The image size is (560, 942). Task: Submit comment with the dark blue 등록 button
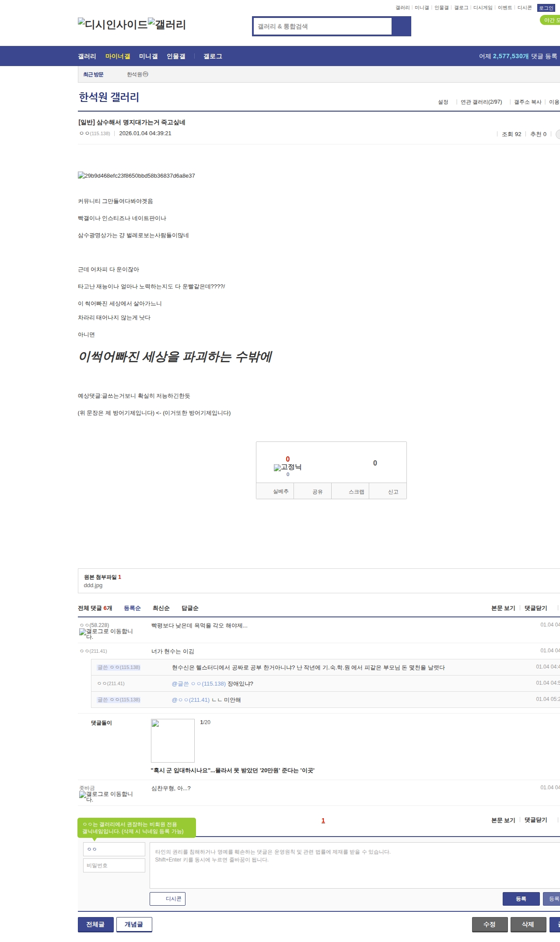click(x=521, y=899)
